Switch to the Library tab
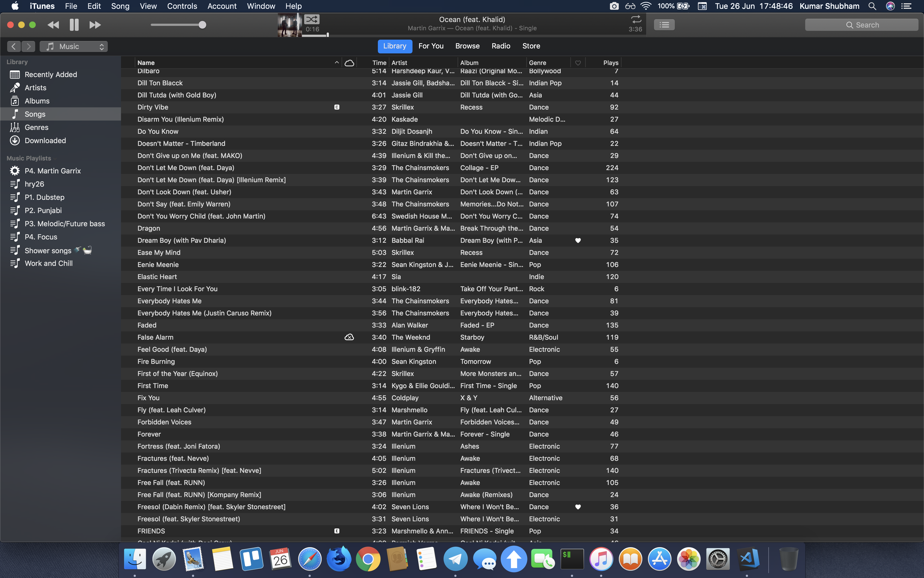Image resolution: width=924 pixels, height=578 pixels. pos(395,46)
